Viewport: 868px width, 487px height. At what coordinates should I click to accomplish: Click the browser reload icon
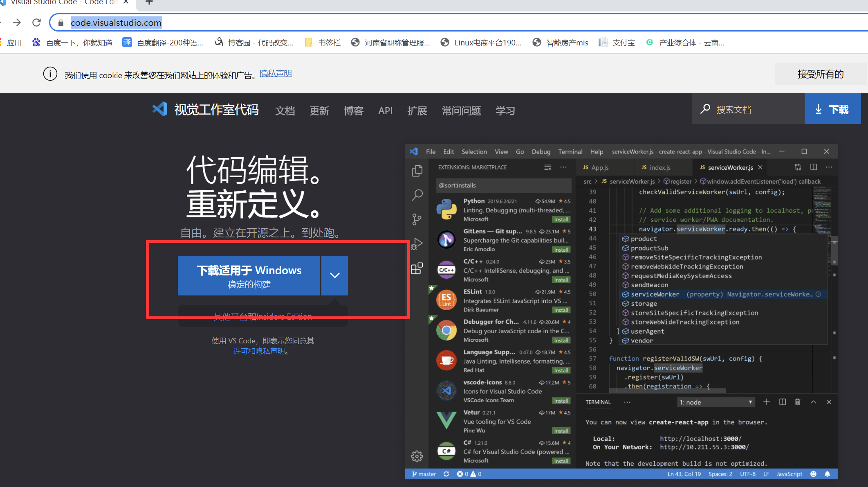click(x=36, y=23)
